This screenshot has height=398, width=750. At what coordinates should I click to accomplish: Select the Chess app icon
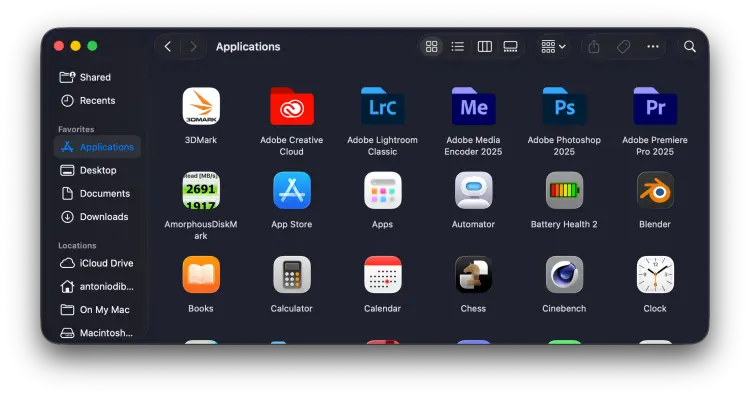click(473, 275)
